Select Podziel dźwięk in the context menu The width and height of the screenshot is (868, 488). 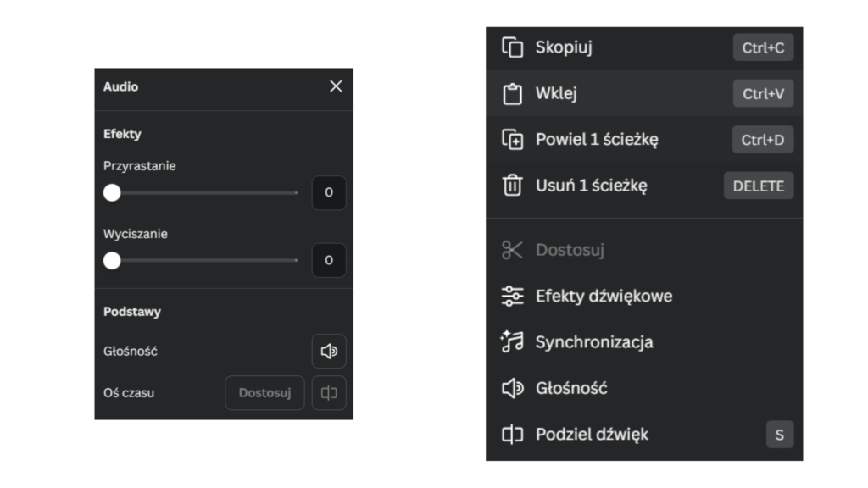point(592,435)
